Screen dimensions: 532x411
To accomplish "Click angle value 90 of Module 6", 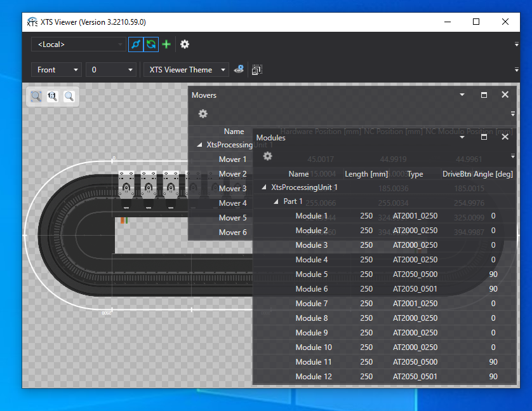I will tap(493, 289).
